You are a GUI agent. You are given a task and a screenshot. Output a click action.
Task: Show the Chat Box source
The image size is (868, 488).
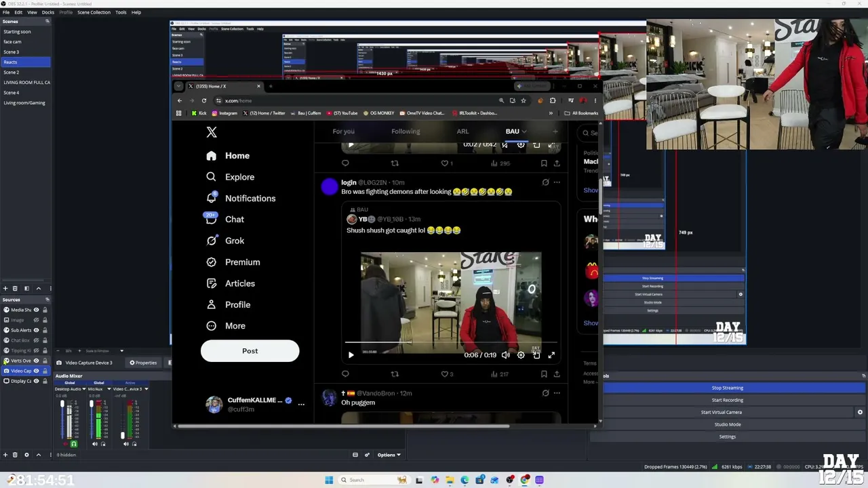(37, 340)
